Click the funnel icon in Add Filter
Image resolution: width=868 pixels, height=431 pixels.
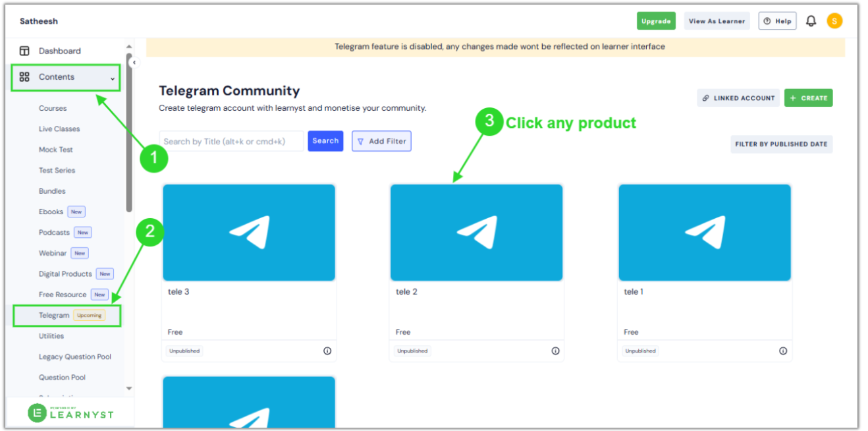[x=361, y=140]
